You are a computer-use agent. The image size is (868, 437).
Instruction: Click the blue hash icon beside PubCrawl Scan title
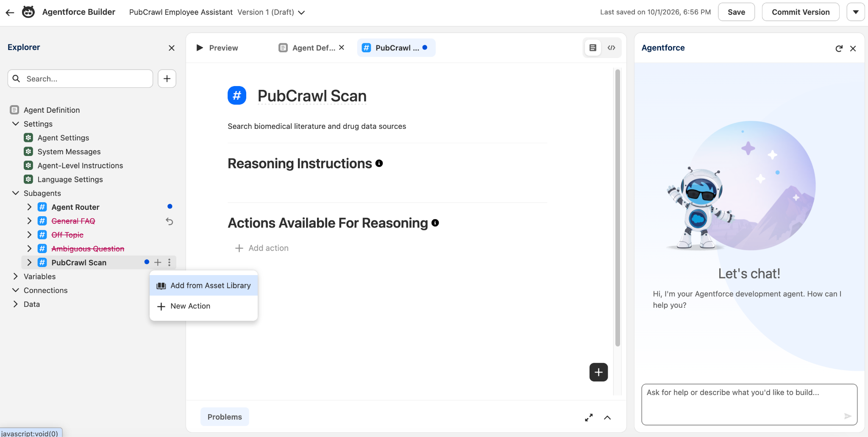click(237, 95)
